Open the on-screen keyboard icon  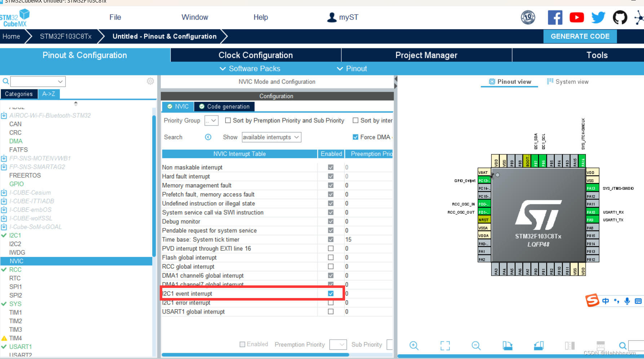pyautogui.click(x=638, y=301)
